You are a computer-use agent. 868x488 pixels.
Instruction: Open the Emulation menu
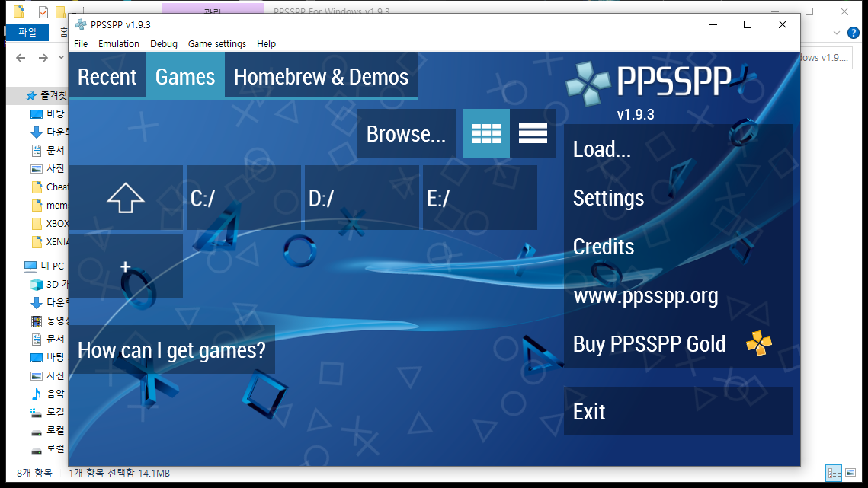pos(119,43)
